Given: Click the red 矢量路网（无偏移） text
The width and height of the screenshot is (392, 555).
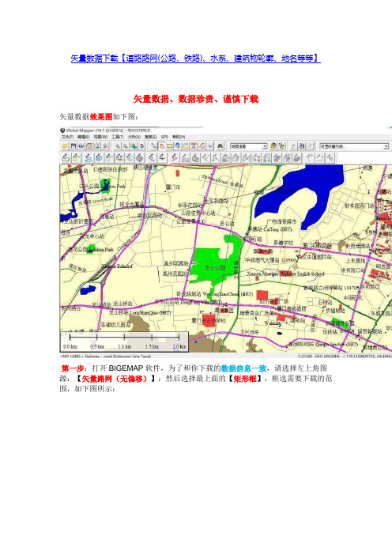Looking at the screenshot, I should click(x=115, y=379).
